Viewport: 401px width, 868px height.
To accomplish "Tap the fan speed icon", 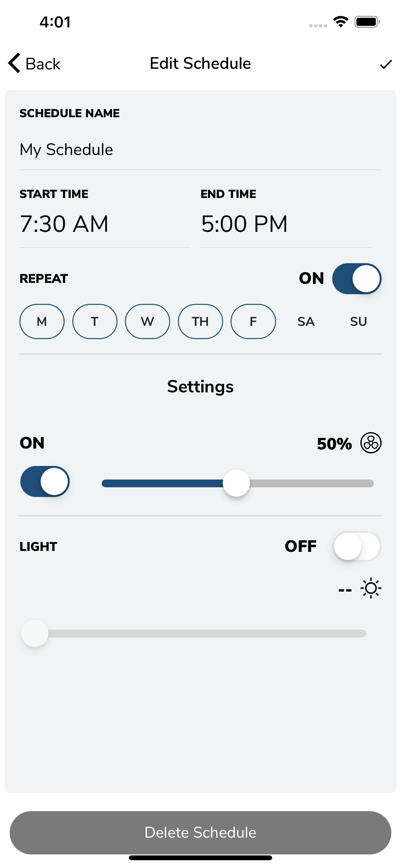I will click(x=371, y=443).
